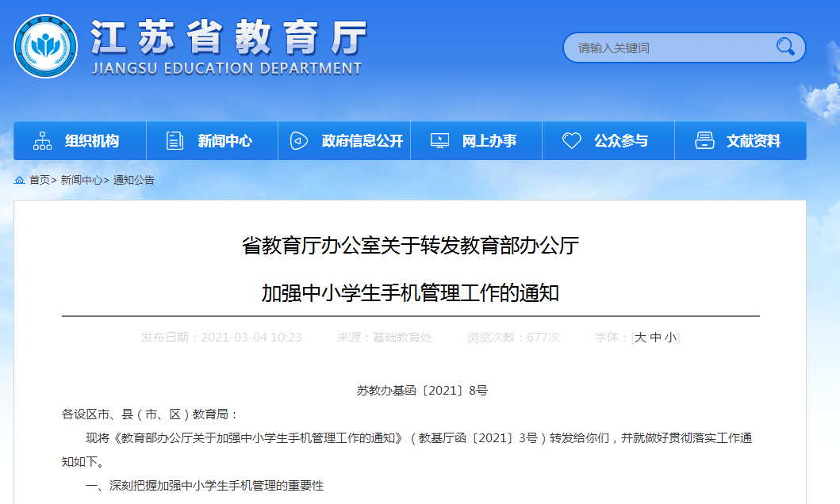The height and width of the screenshot is (504, 840).
Task: Click the 政府信息公开 arrow icon
Action: click(299, 141)
